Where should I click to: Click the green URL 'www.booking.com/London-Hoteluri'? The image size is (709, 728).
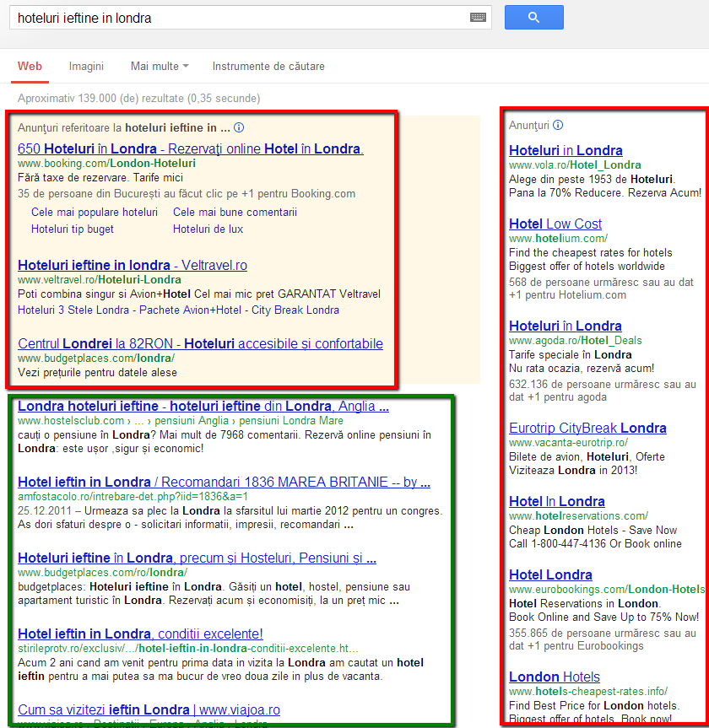point(107,164)
